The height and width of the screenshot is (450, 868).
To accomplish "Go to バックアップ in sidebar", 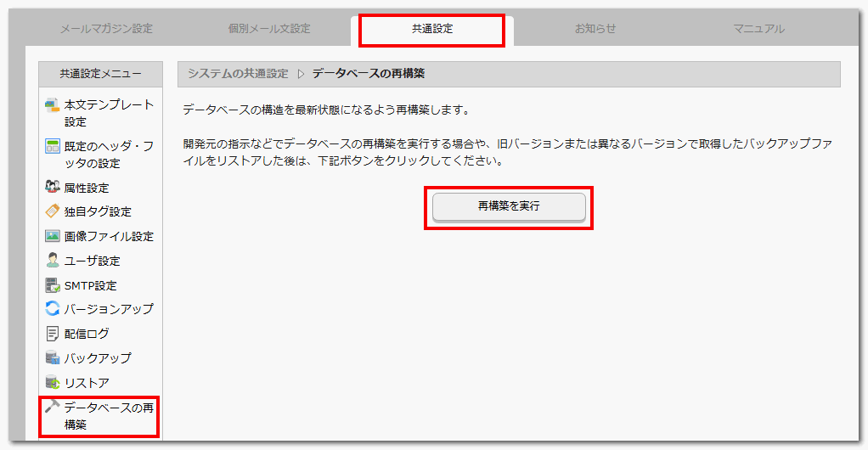I will coord(98,358).
